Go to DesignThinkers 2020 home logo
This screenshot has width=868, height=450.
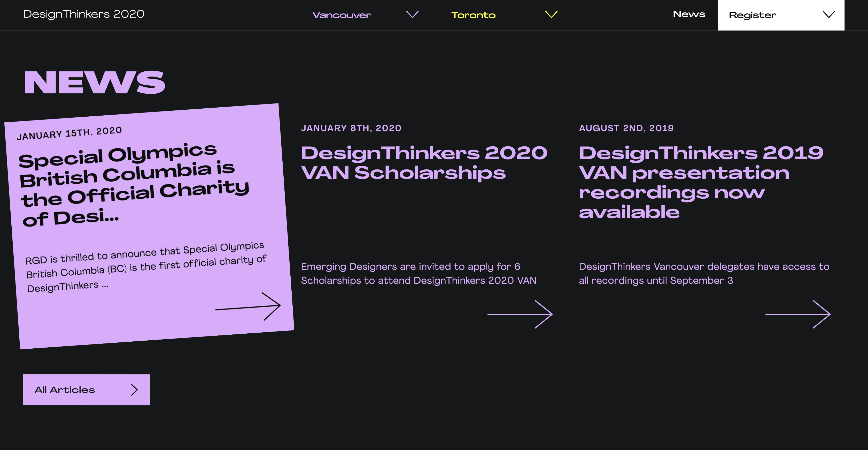click(x=83, y=14)
